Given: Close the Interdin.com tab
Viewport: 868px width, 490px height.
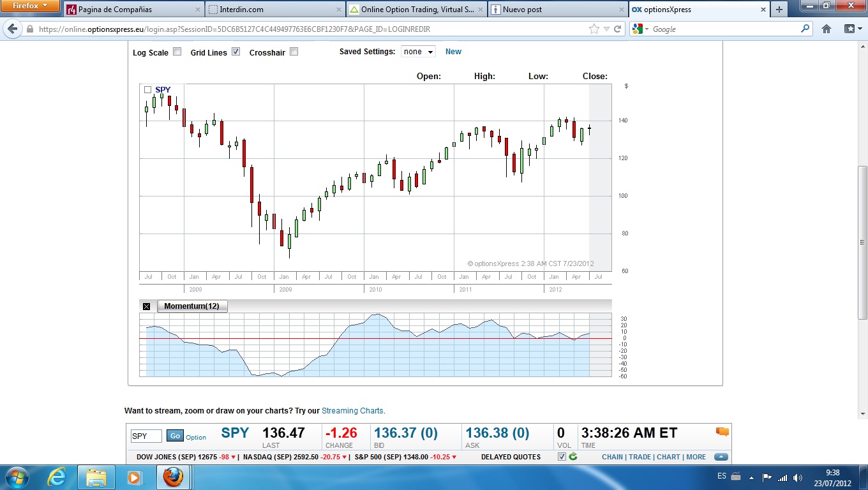Looking at the screenshot, I should click(x=338, y=10).
